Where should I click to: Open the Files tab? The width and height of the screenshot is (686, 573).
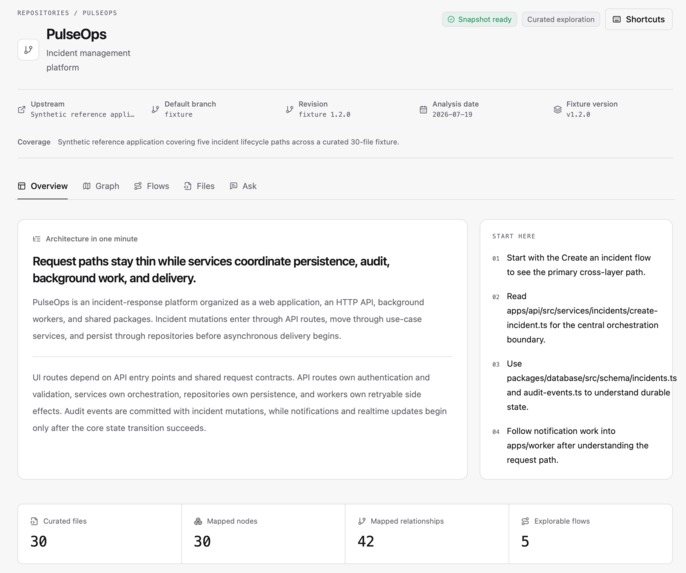tap(199, 186)
